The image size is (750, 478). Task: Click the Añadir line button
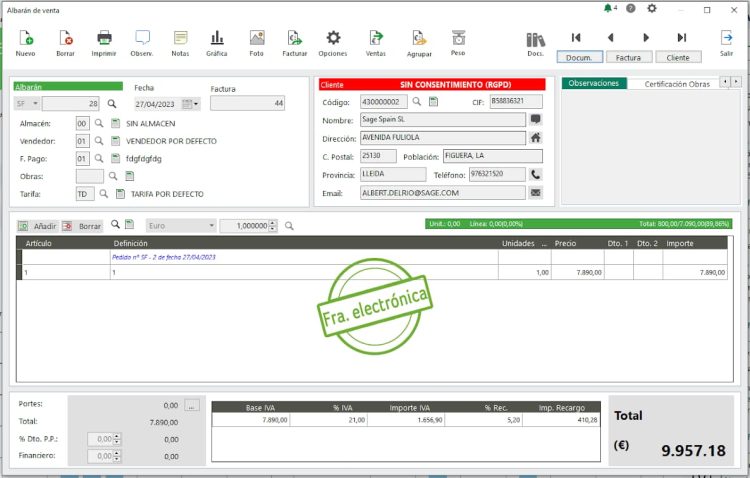tap(38, 226)
